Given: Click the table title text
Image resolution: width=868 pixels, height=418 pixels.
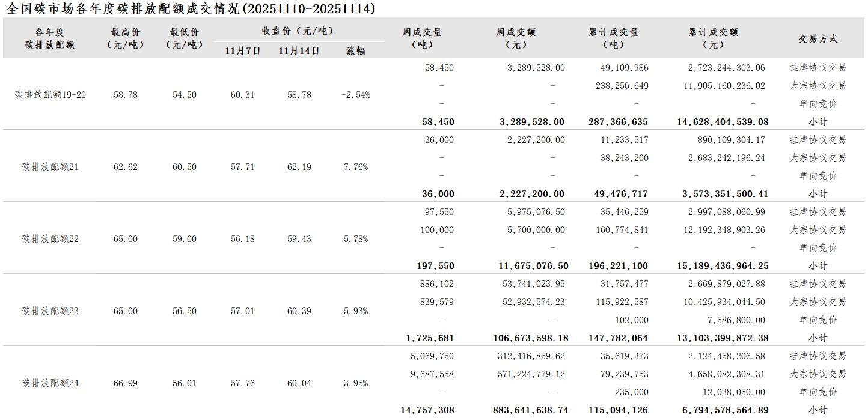Looking at the screenshot, I should pyautogui.click(x=191, y=8).
